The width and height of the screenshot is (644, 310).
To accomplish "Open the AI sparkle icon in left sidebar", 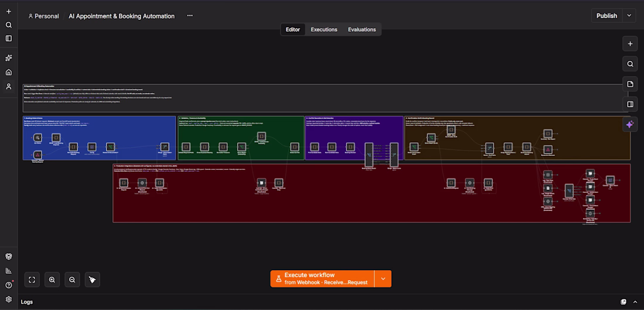I will click(x=9, y=58).
